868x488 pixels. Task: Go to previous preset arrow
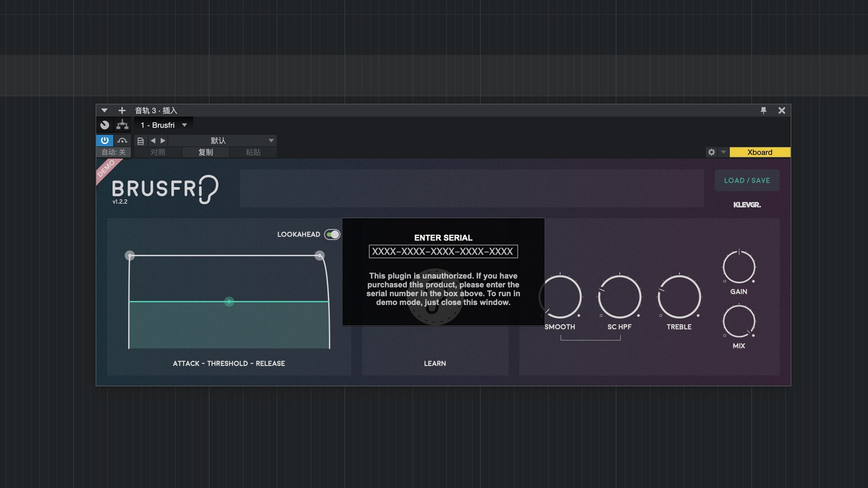tap(153, 141)
